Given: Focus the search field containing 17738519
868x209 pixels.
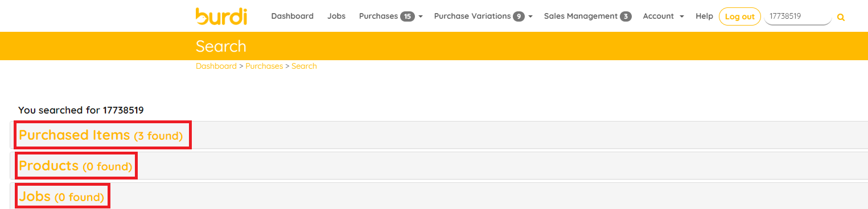Looking at the screenshot, I should coord(798,16).
